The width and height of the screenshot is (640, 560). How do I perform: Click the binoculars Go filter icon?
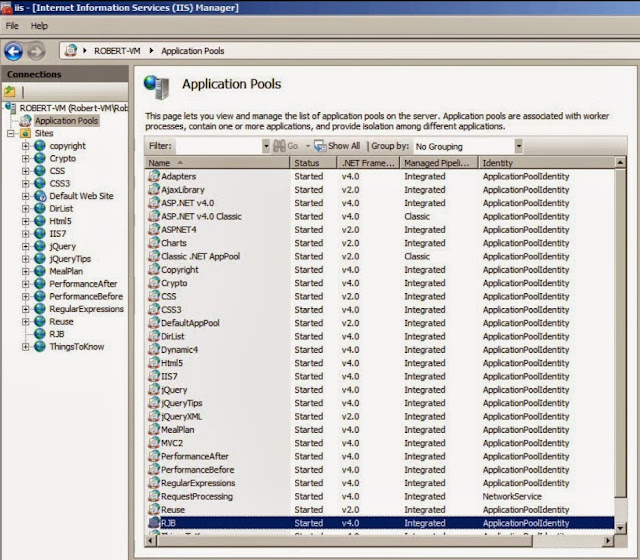pos(279,146)
